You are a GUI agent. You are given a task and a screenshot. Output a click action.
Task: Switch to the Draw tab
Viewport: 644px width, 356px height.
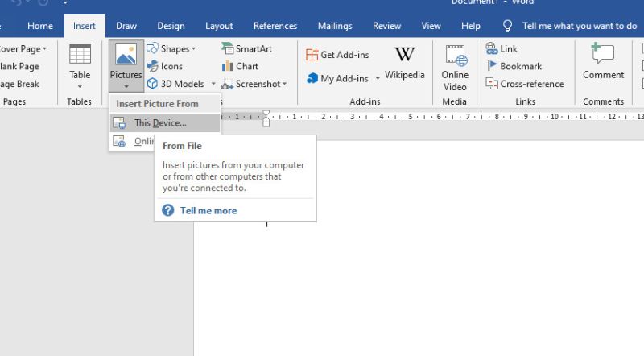click(x=126, y=26)
